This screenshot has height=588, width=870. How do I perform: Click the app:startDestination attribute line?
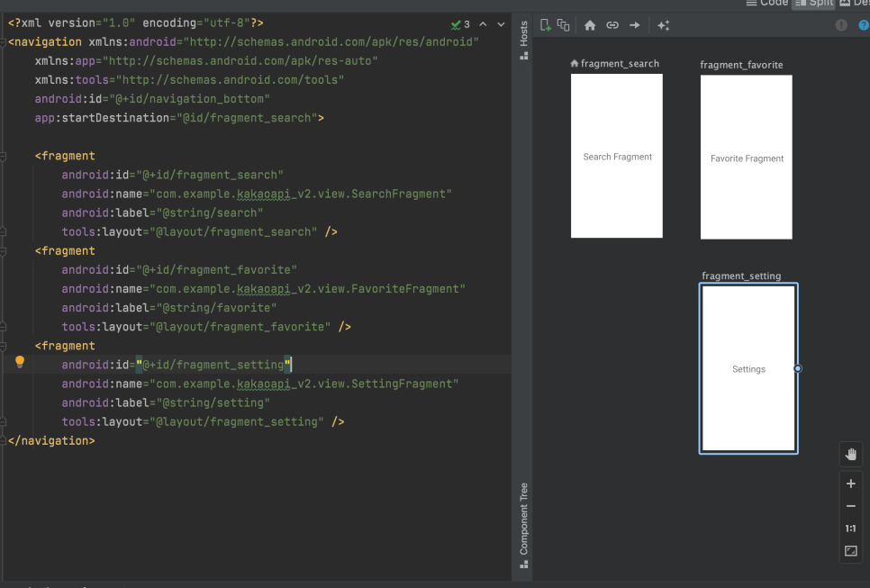point(179,118)
